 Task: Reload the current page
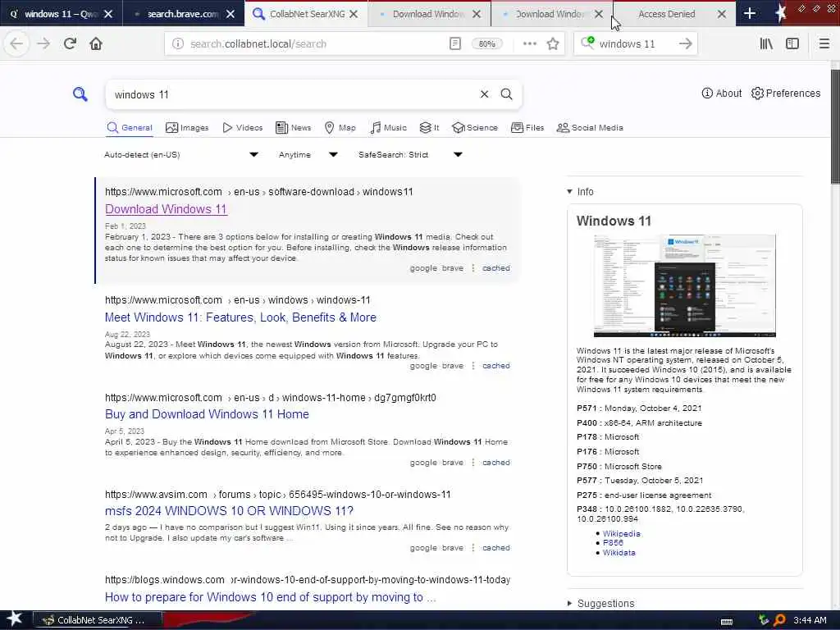[x=70, y=44]
